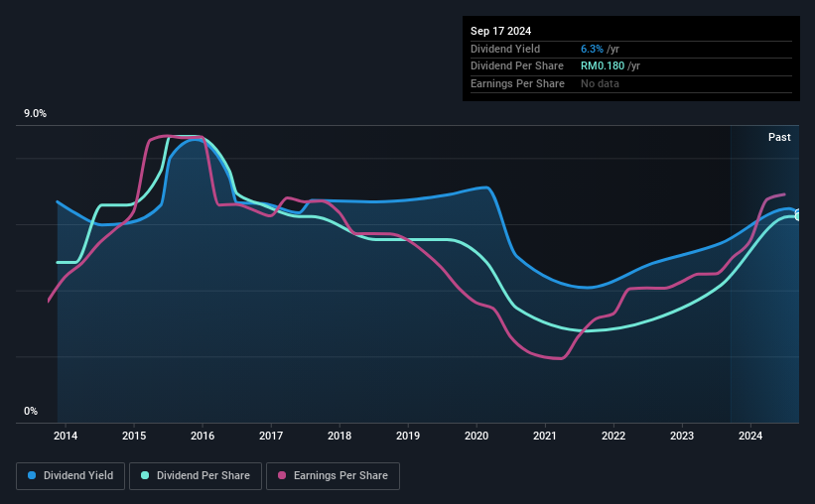Click the Earnings Per Share tooltip row label
The height and width of the screenshot is (504, 815).
(x=517, y=83)
